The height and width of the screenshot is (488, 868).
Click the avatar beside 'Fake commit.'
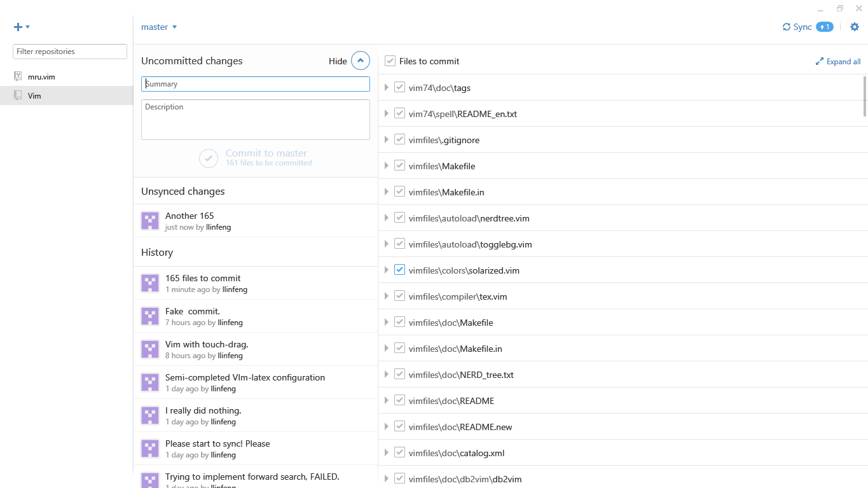coord(149,316)
